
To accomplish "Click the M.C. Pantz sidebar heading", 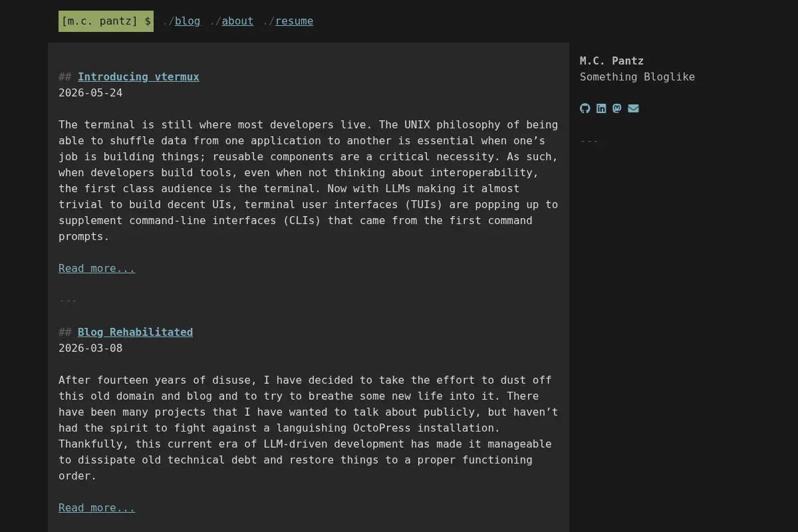I will pyautogui.click(x=612, y=61).
